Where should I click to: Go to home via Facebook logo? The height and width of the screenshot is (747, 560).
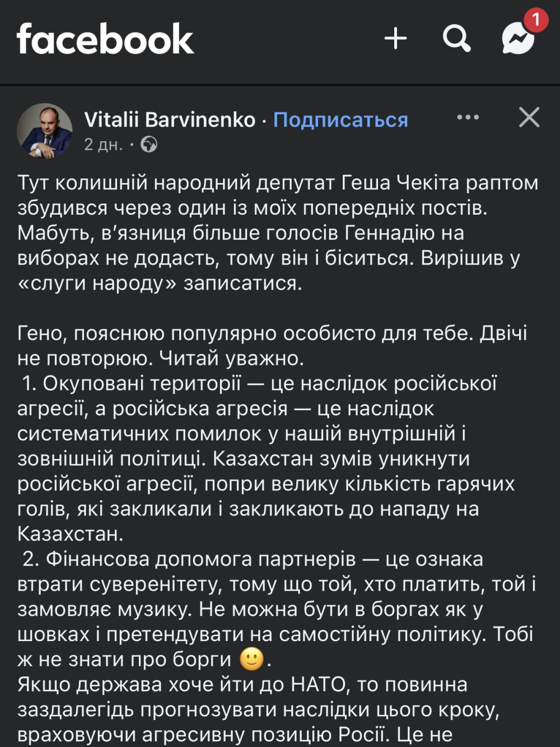(x=105, y=39)
